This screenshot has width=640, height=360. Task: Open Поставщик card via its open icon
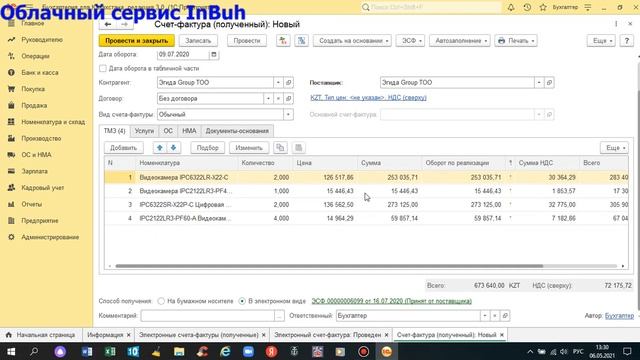[549, 82]
